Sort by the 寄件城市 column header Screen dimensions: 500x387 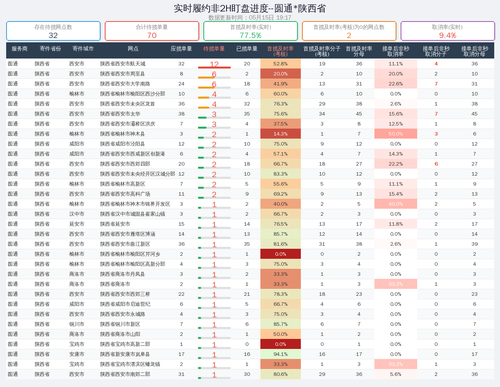click(x=83, y=49)
